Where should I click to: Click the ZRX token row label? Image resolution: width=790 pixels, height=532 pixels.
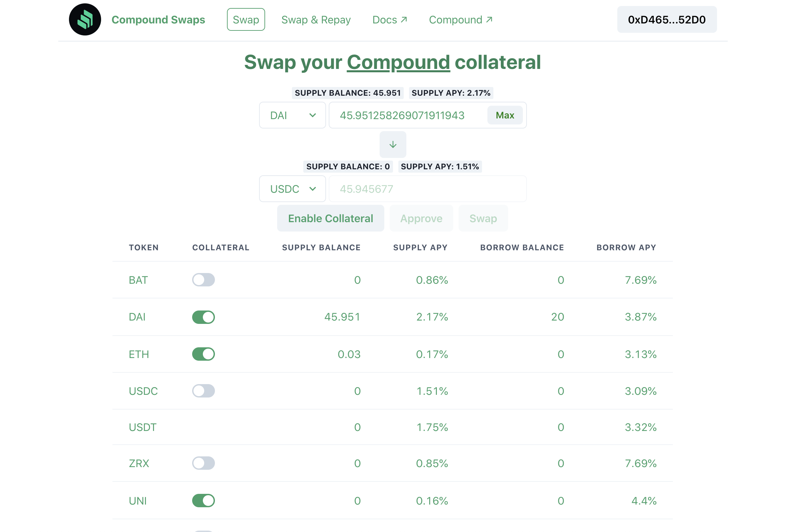[x=139, y=463]
